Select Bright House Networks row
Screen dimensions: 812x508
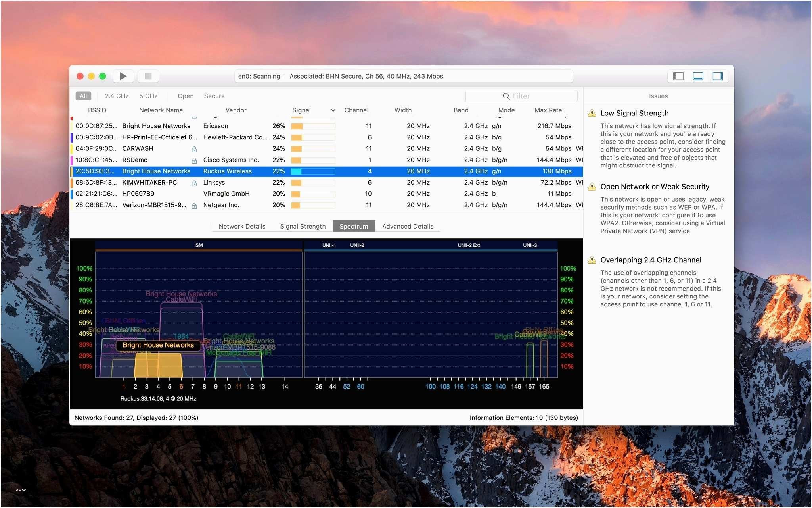[327, 171]
